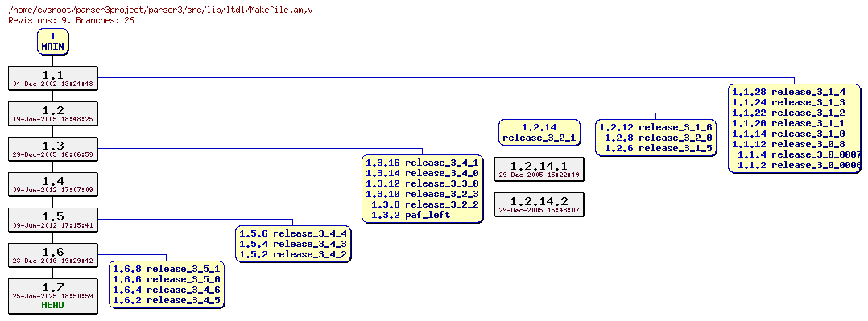
Task: Click branch tag 1.3.8 release_3_2_2
Action: tap(425, 205)
